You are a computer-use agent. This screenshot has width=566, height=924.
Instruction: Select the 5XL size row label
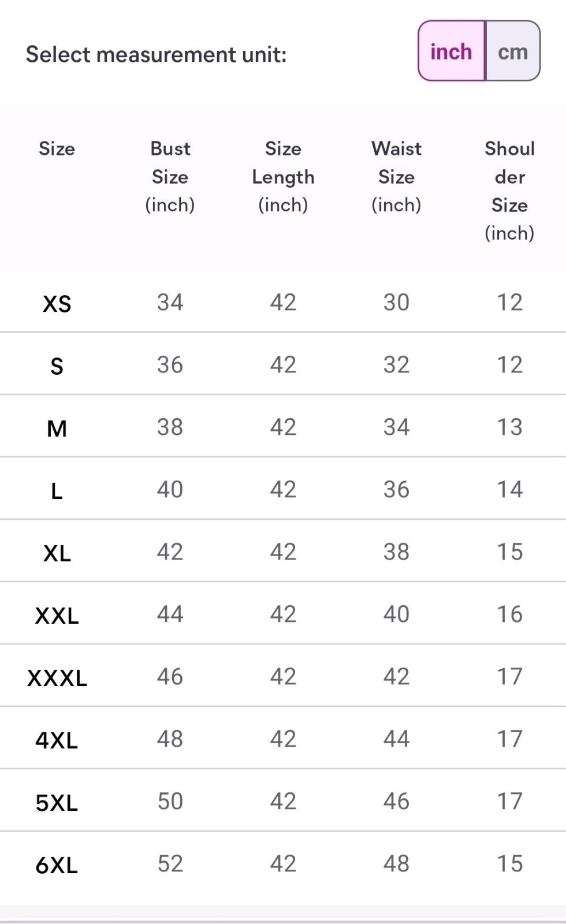tap(57, 802)
